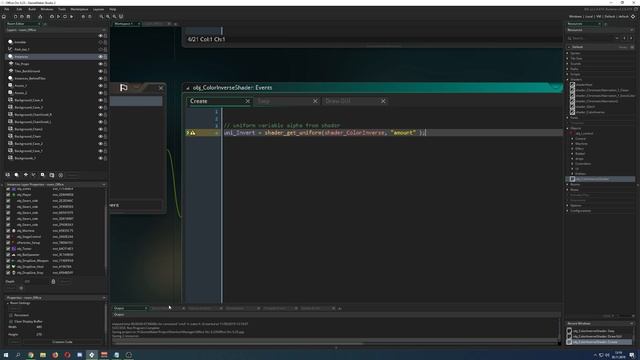The height and width of the screenshot is (360, 640).
Task: Open the Build menu
Action: pos(32,9)
